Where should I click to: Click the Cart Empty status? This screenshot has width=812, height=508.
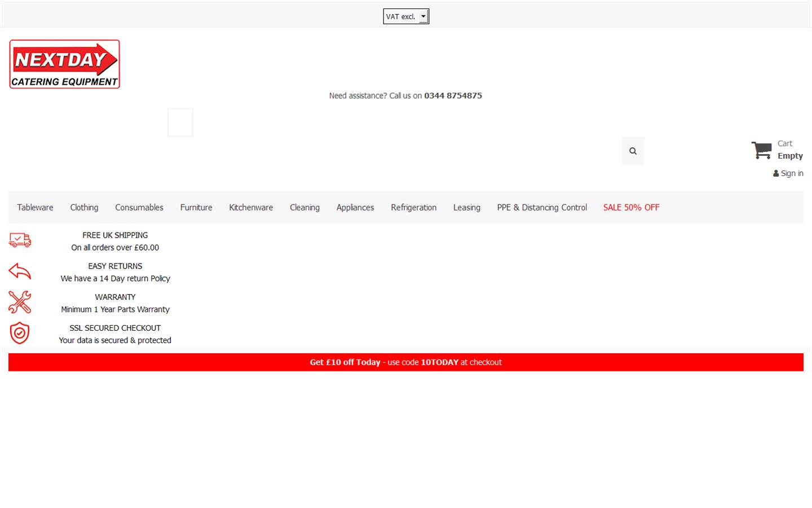coord(789,149)
